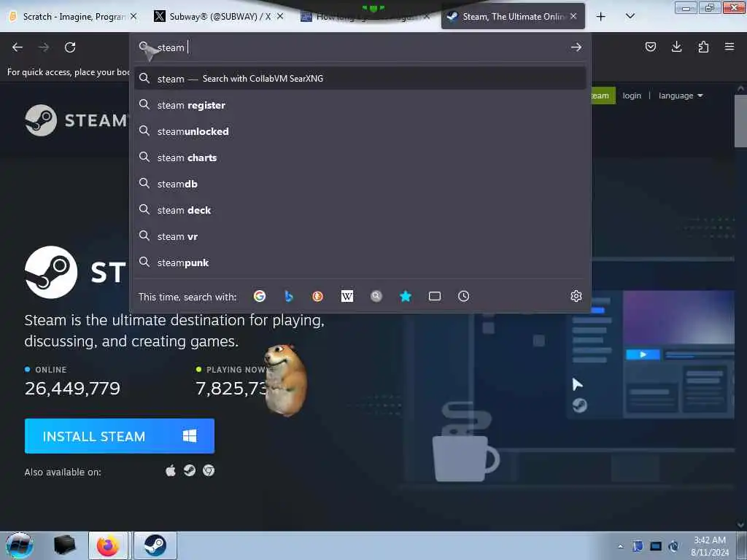Image resolution: width=747 pixels, height=560 pixels.
Task: Search bookmarks with the star icon
Action: click(x=406, y=296)
